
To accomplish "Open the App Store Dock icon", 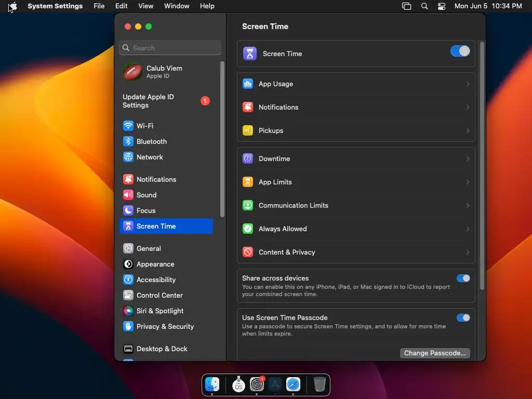I will pos(275,384).
